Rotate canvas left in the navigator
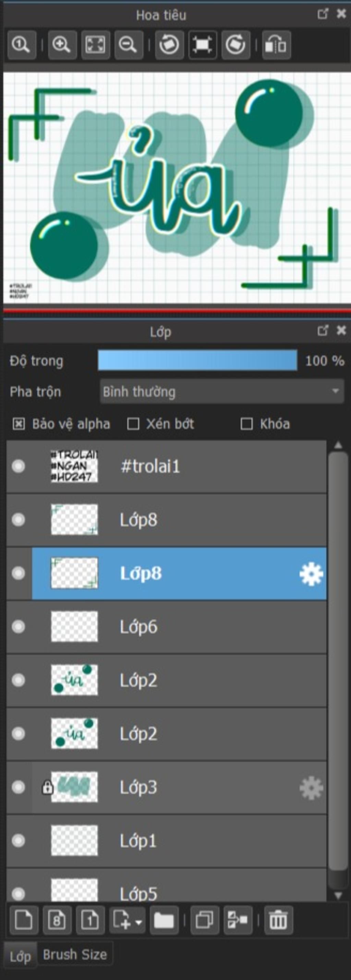 click(x=169, y=45)
